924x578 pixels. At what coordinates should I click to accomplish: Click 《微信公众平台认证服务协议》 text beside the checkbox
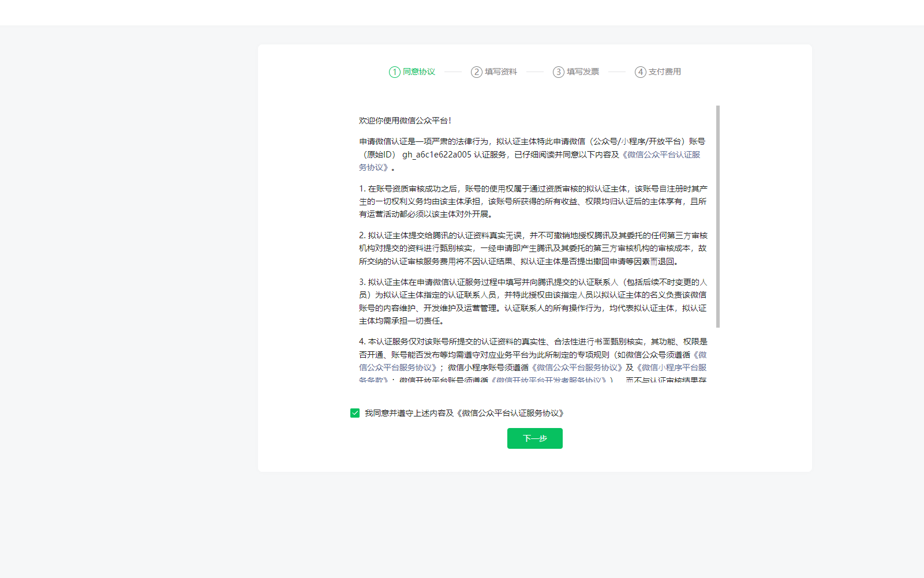coord(511,413)
